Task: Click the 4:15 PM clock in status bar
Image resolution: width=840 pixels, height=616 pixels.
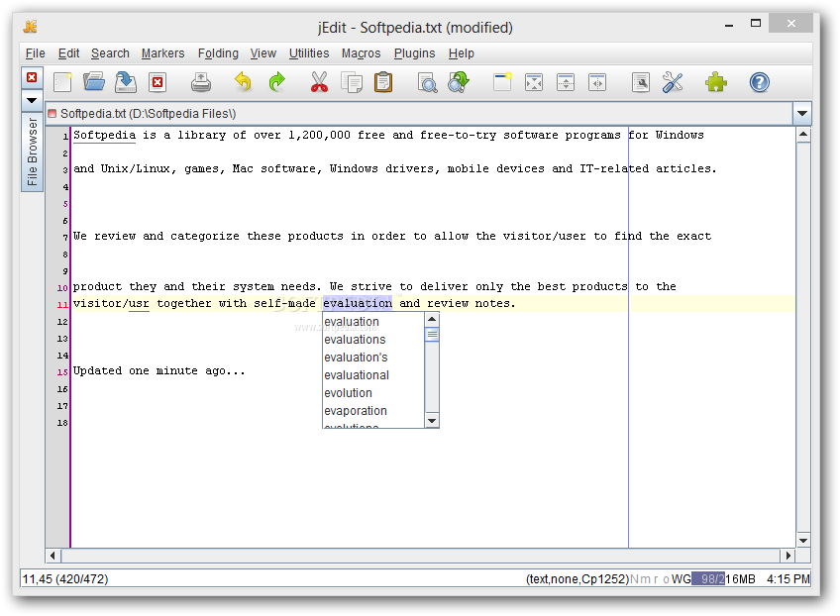Action: point(787,579)
